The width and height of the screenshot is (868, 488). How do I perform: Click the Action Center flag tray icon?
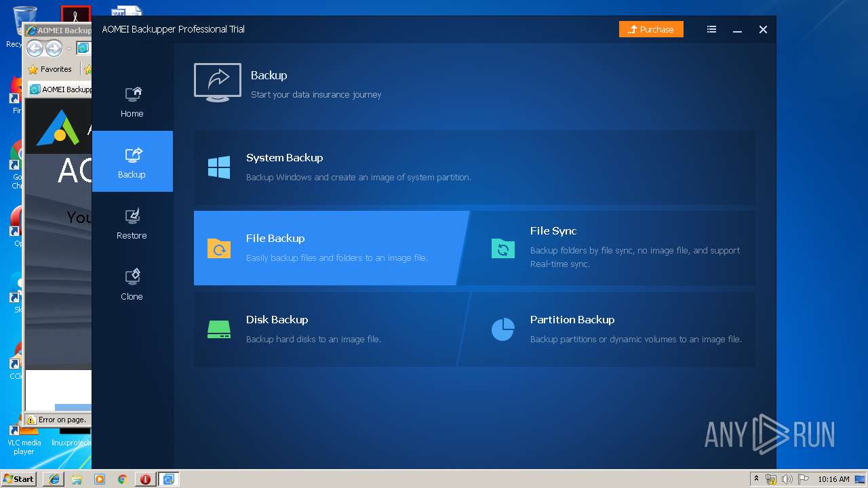coord(803,479)
